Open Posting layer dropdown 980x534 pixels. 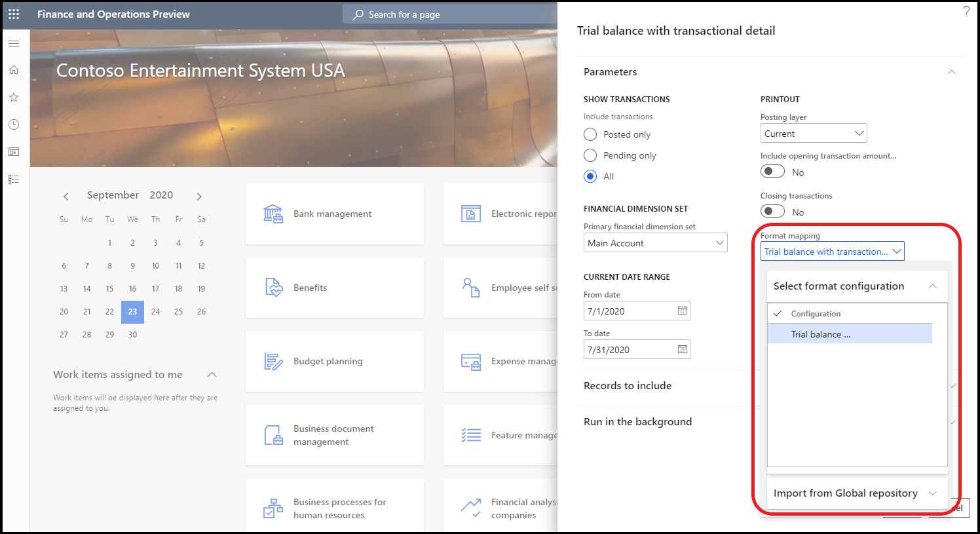coord(814,134)
